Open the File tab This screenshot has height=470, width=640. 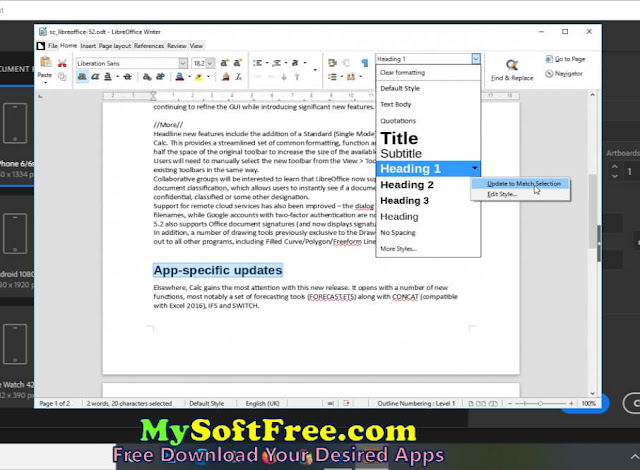53,46
